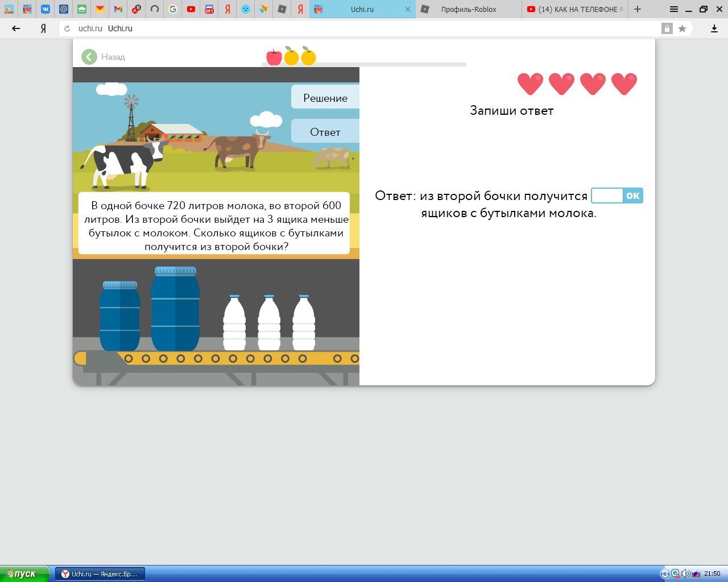Open the green graduation cap pinned tab
The image size is (728, 582).
pos(82,9)
